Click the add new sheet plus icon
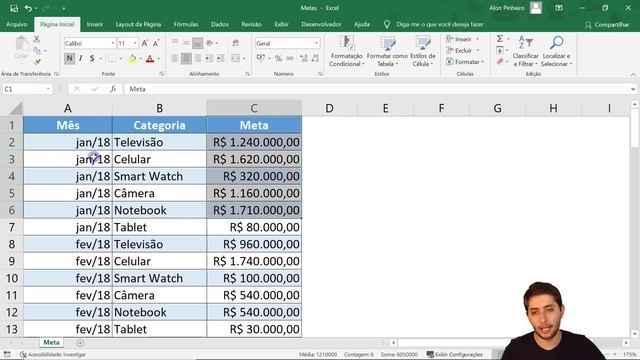640x360 pixels. coord(80,343)
